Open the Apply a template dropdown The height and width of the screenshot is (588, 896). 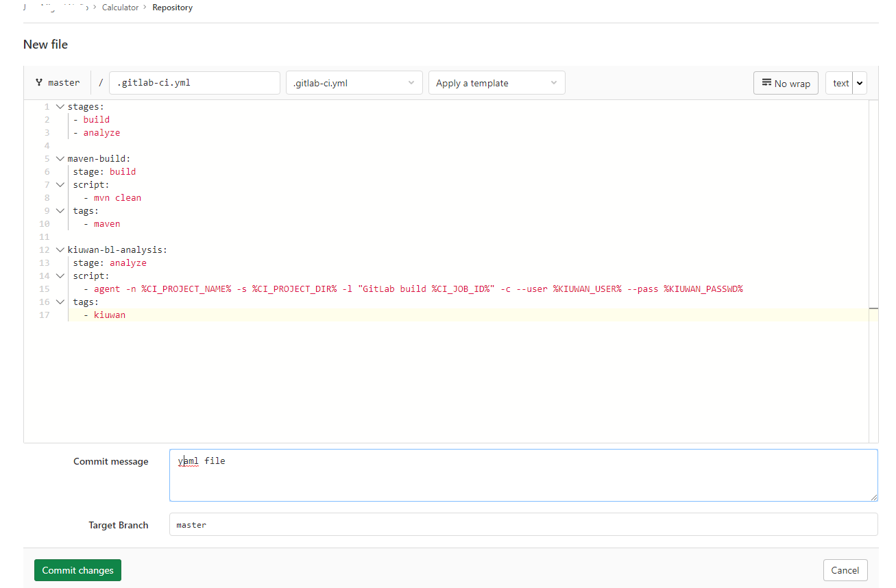pyautogui.click(x=496, y=82)
